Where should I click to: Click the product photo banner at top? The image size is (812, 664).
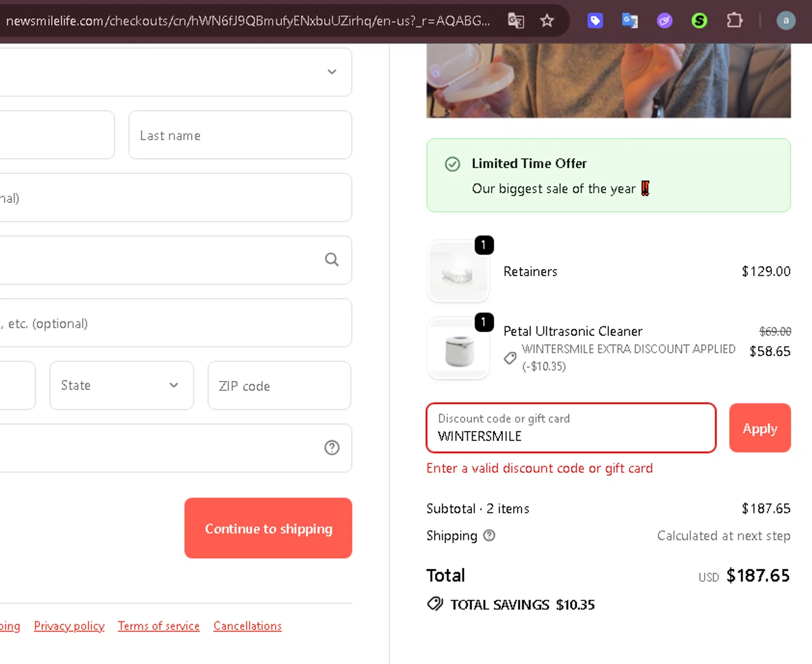coord(608,81)
